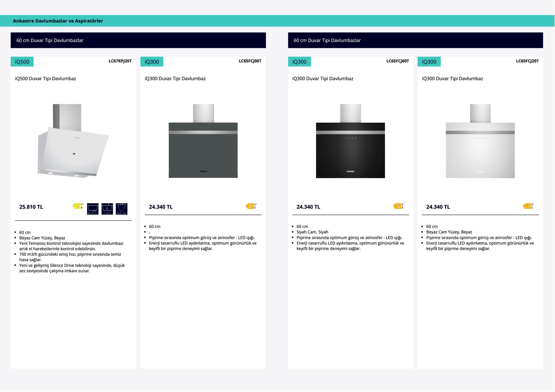Click 'Enerji tasarruflu LED aydınlatma' on the LC65FCJ00T card
Screen dimensions: 555x392
(203, 246)
